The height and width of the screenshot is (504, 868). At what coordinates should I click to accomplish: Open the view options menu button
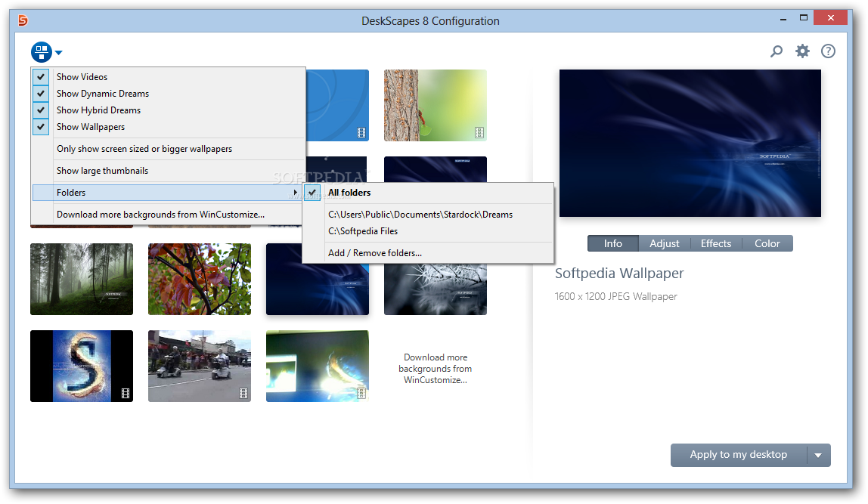(42, 52)
